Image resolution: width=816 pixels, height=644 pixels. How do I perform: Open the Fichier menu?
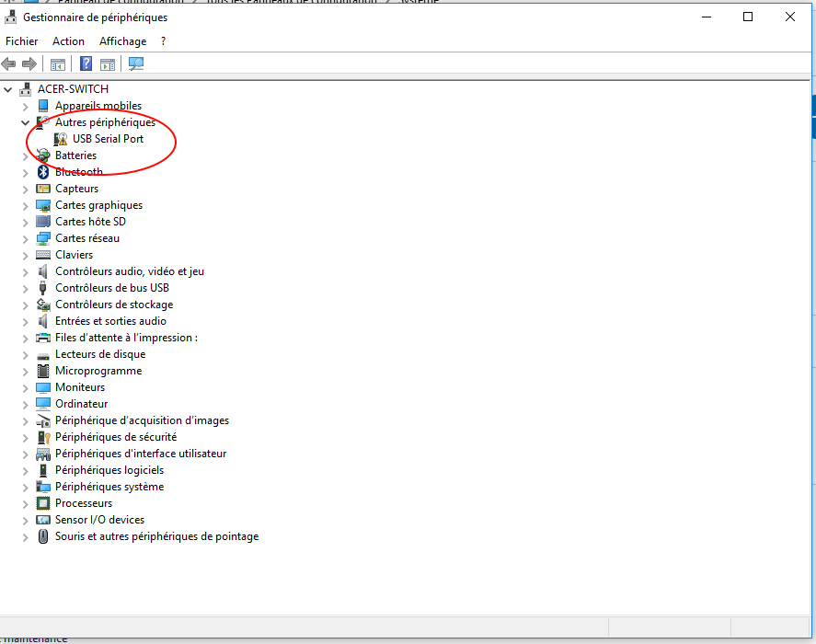click(x=22, y=41)
